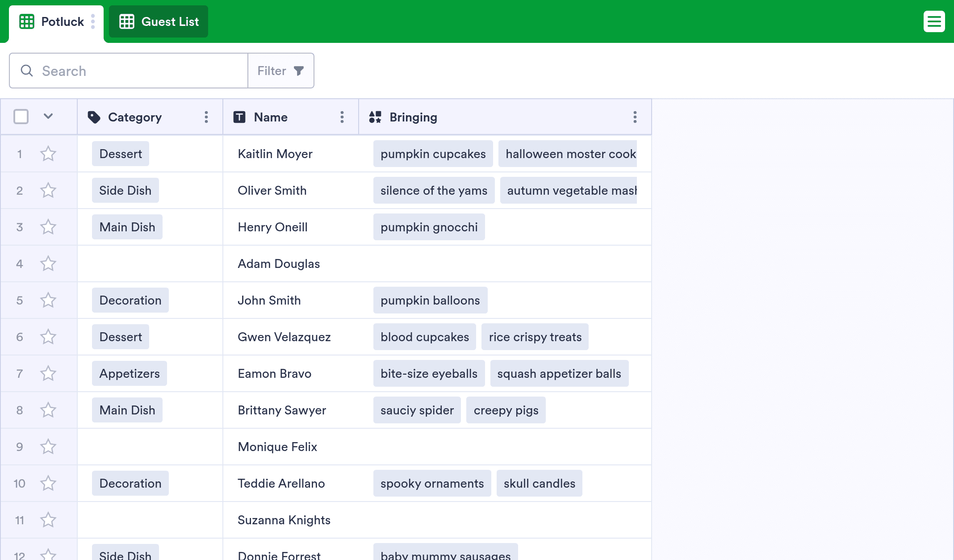
Task: Click the search magnifier icon
Action: tap(27, 71)
